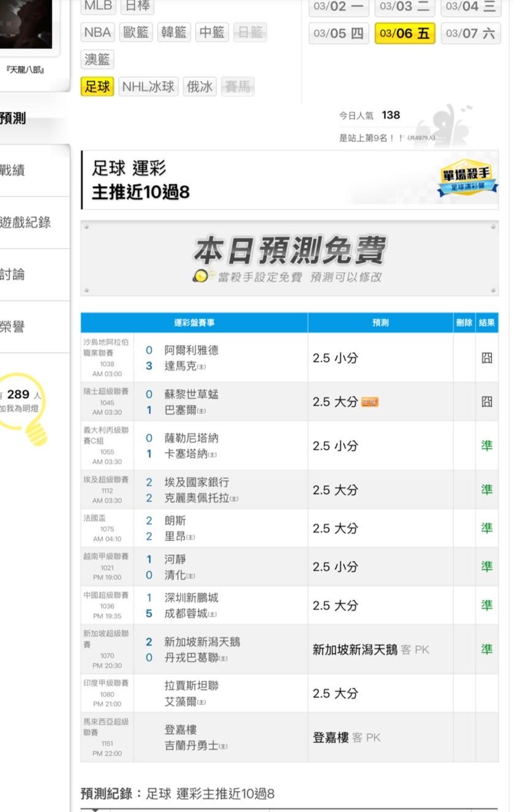Select the greyed 日籃 tab

click(250, 32)
